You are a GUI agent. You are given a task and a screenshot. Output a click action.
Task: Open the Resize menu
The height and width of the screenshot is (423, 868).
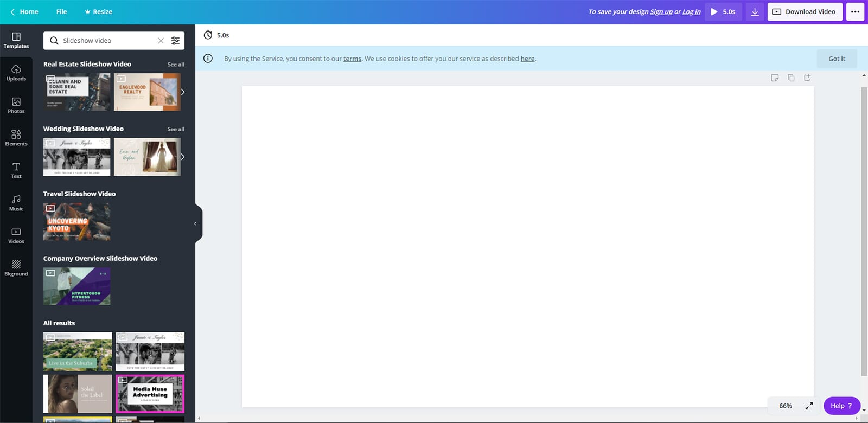[x=98, y=12]
